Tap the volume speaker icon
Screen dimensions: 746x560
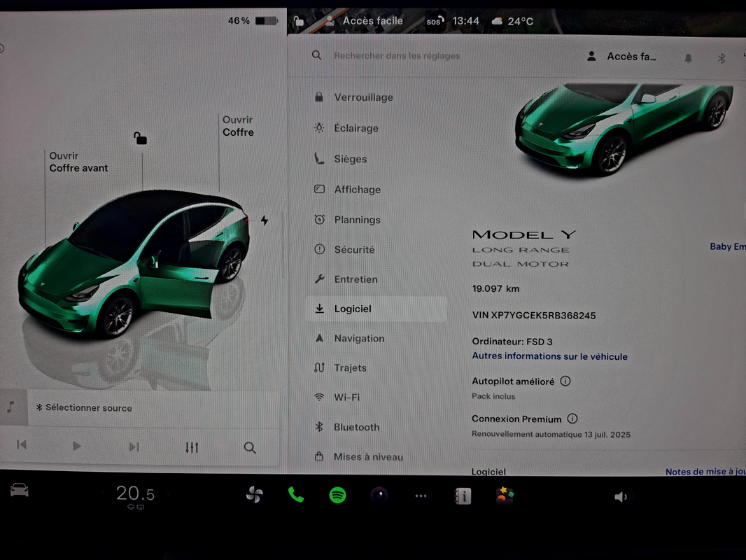621,497
